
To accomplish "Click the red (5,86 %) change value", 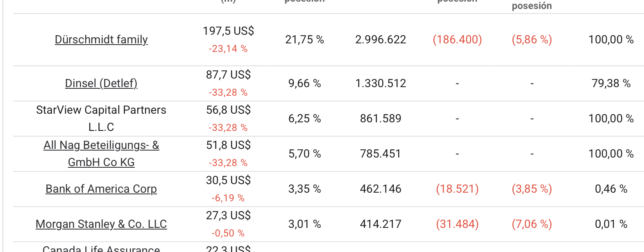I will coord(532,40).
